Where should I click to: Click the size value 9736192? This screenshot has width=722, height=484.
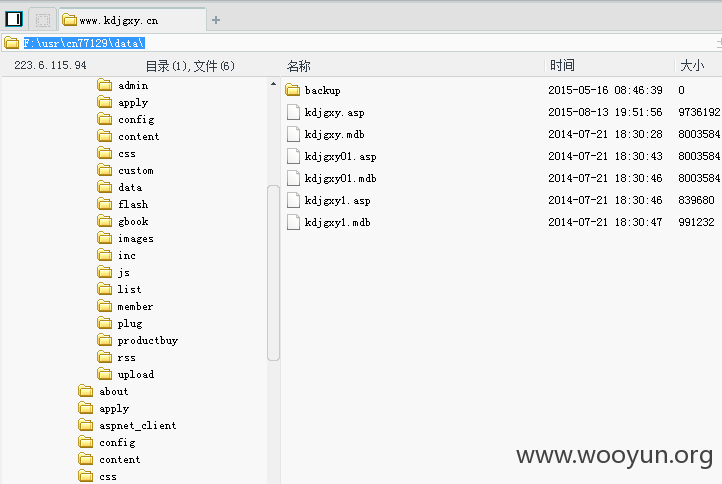699,112
